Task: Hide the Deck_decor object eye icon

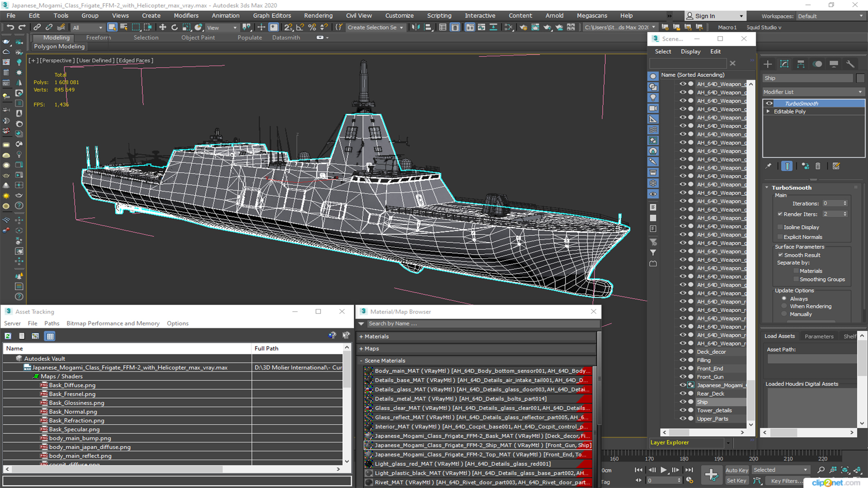Action: point(683,352)
